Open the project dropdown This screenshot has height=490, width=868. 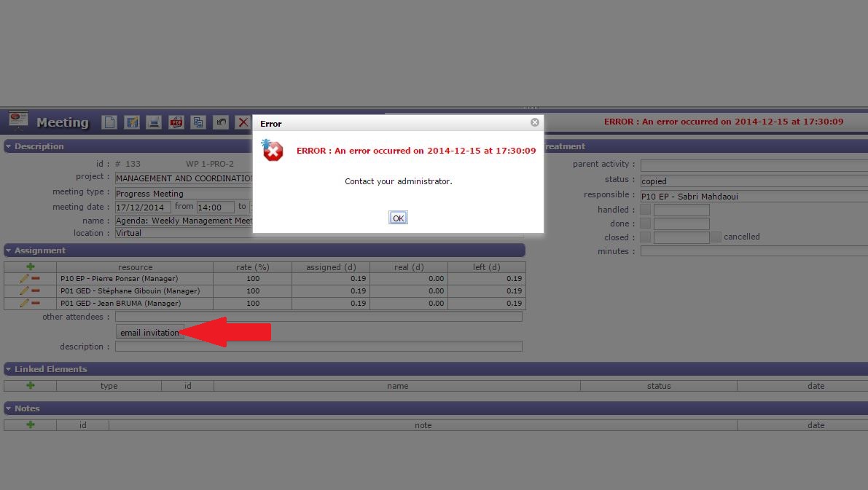(184, 178)
